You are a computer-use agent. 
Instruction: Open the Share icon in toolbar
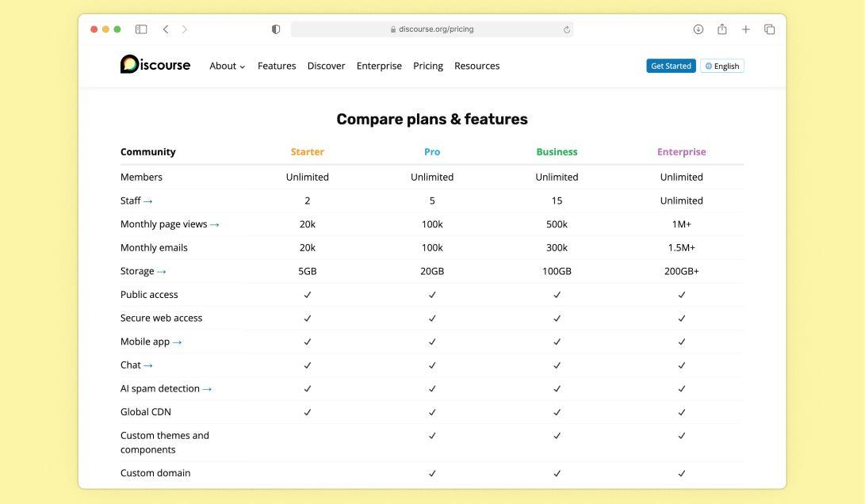pos(721,29)
